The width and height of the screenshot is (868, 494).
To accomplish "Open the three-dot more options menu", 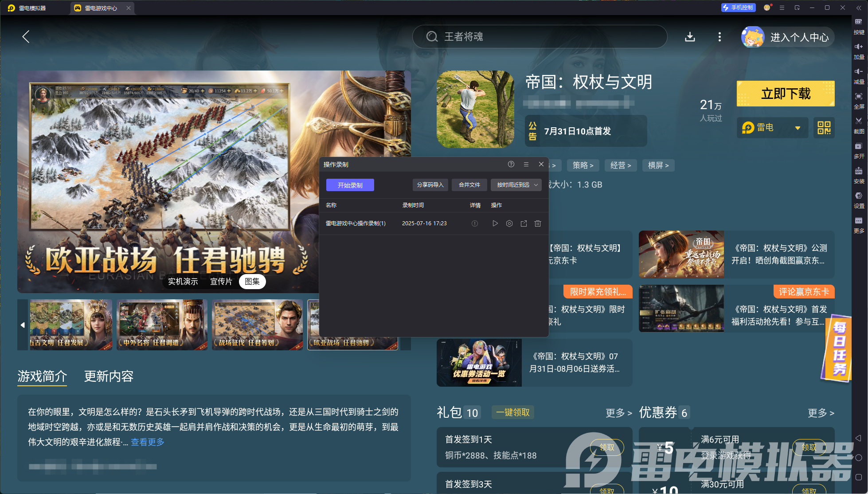I will (x=719, y=37).
